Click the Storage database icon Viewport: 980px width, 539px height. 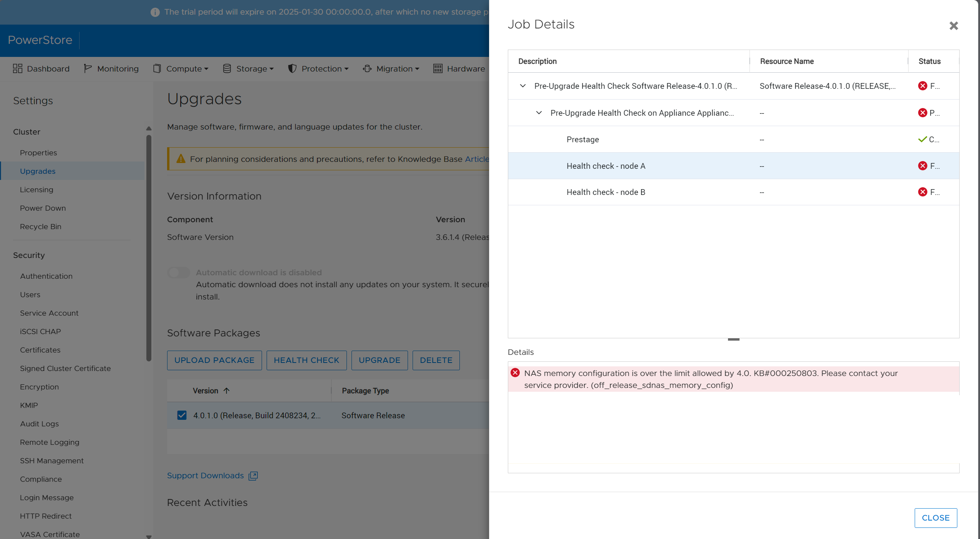click(x=227, y=68)
